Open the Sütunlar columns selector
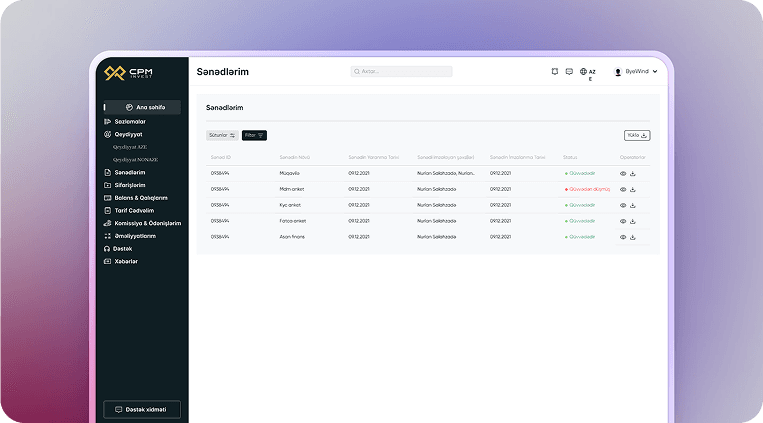 (x=221, y=135)
